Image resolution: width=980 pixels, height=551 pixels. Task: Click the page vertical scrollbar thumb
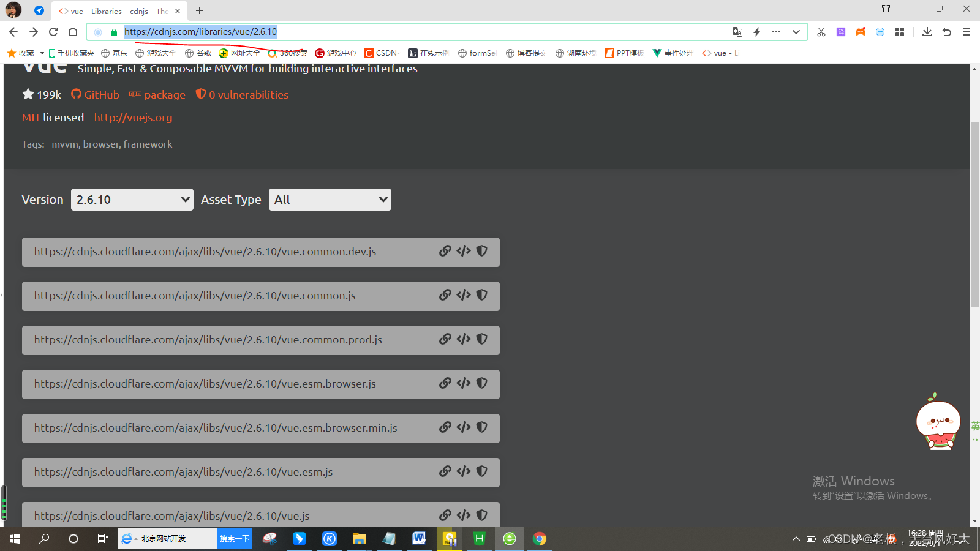tap(974, 214)
